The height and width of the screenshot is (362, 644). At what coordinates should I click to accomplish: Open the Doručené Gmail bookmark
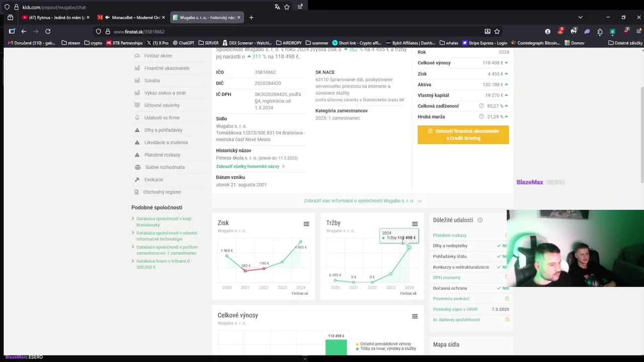click(x=31, y=43)
